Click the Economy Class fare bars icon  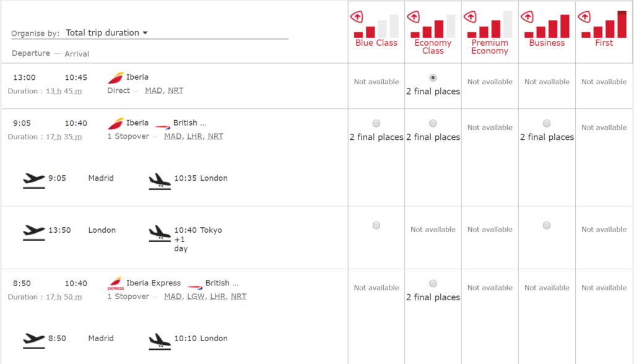tap(433, 25)
